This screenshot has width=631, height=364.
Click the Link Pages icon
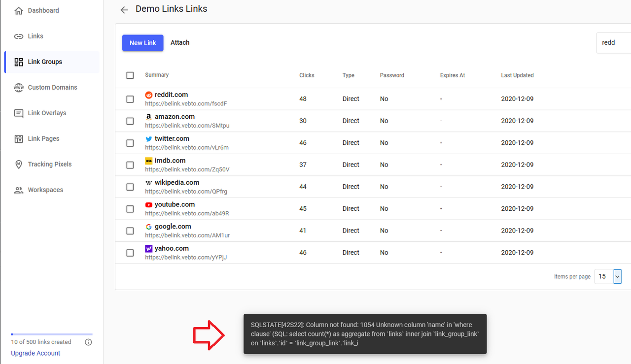pos(19,138)
